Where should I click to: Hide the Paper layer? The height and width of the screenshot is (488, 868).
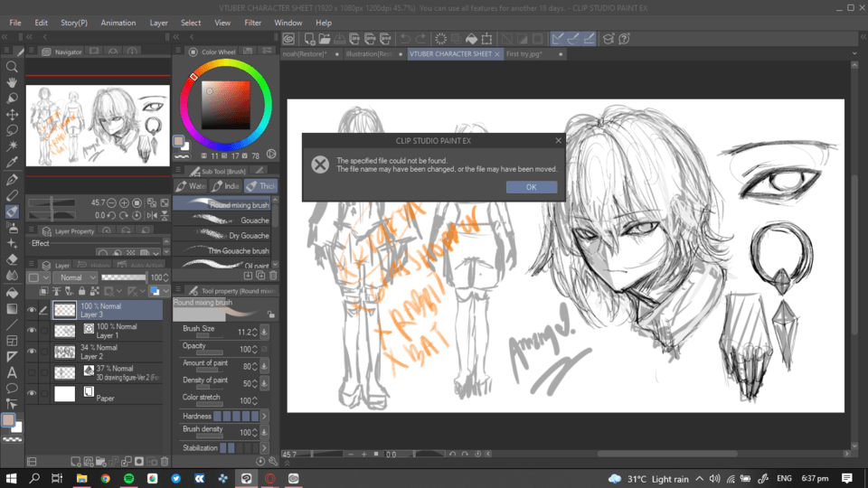tap(32, 394)
